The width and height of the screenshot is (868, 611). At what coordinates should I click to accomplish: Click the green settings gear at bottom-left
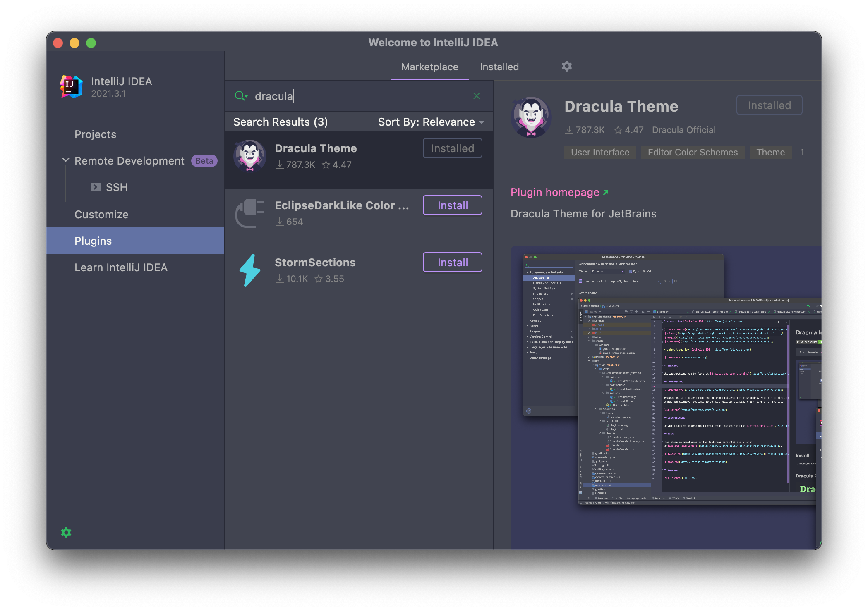click(x=66, y=532)
